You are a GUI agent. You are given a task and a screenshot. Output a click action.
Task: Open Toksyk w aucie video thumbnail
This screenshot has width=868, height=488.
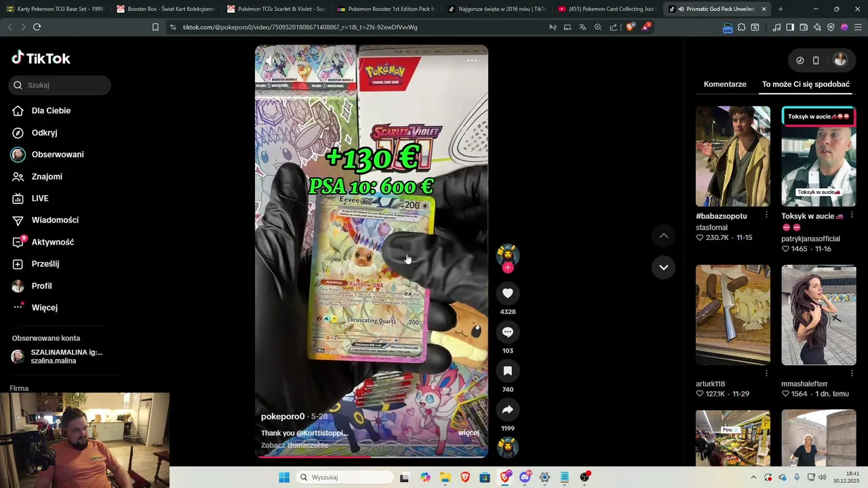click(x=818, y=156)
